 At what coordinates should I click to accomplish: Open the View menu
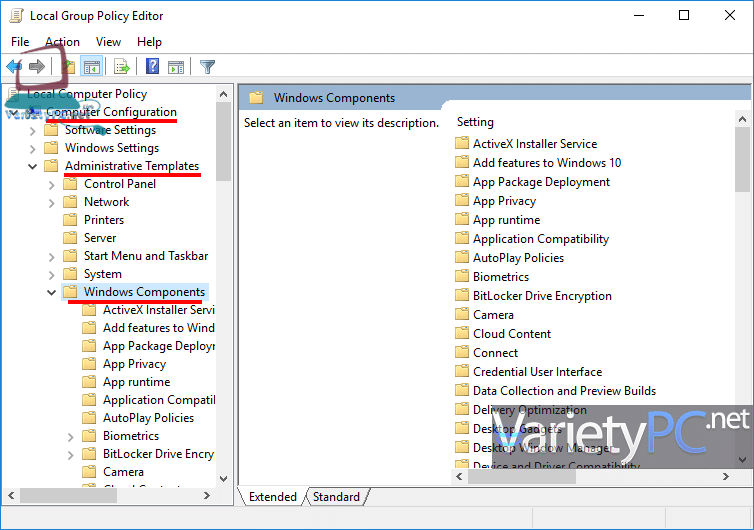[108, 42]
